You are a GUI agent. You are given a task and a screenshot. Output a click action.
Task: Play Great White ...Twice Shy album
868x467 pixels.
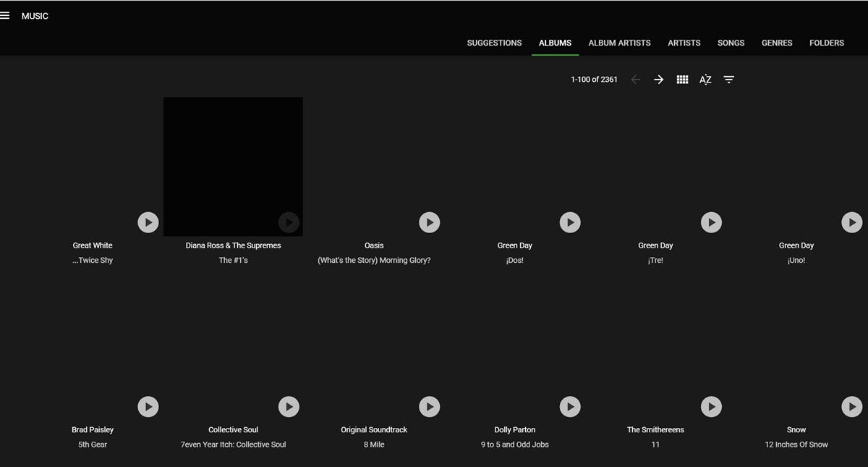coord(148,222)
